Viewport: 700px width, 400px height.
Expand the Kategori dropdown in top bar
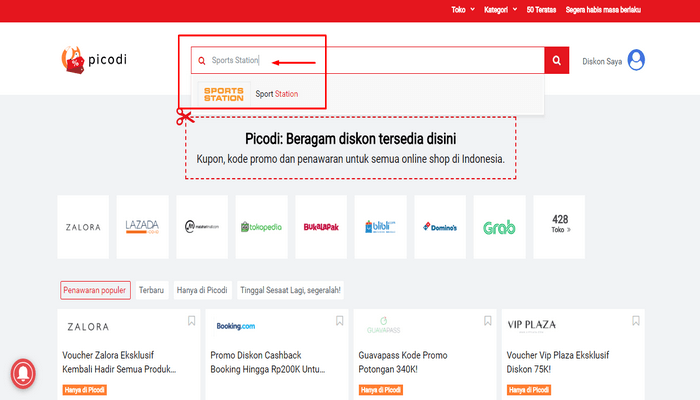(501, 10)
